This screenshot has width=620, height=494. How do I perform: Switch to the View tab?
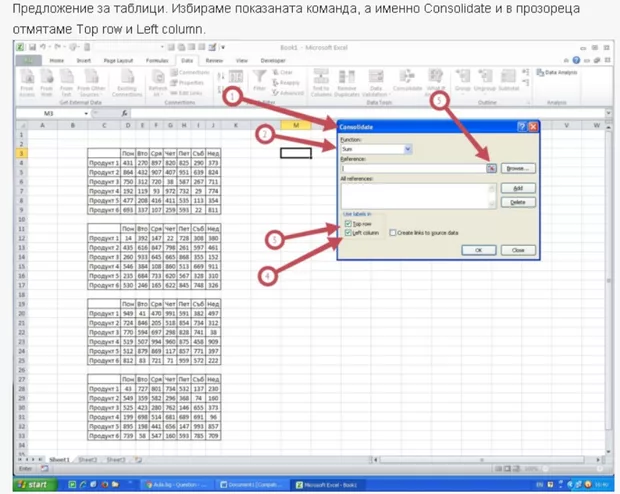coord(242,61)
